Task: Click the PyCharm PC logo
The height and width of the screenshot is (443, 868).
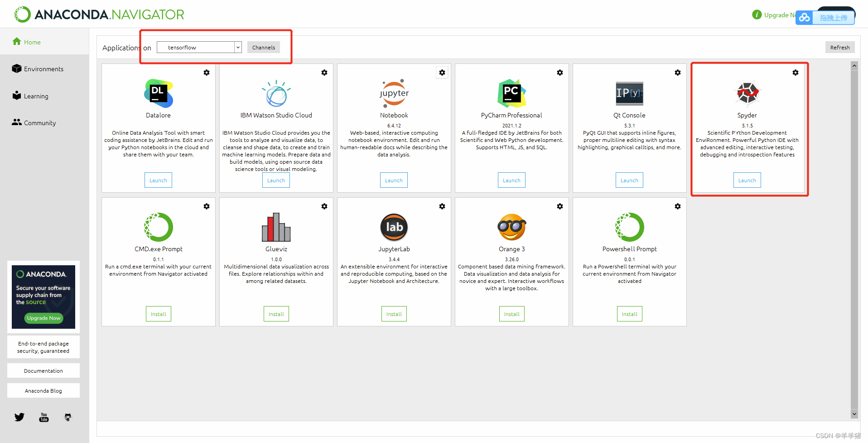Action: point(512,93)
